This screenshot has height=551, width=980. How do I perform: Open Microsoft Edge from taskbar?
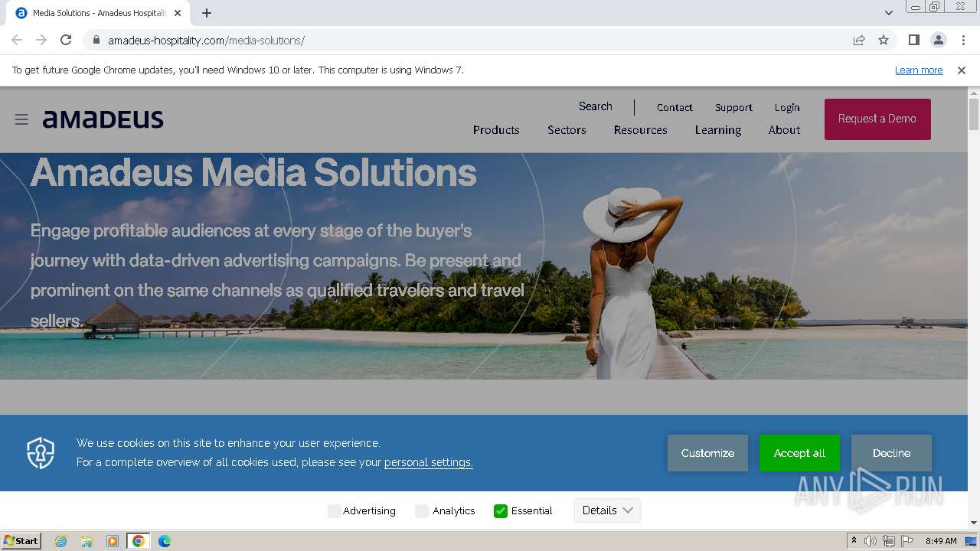click(164, 541)
